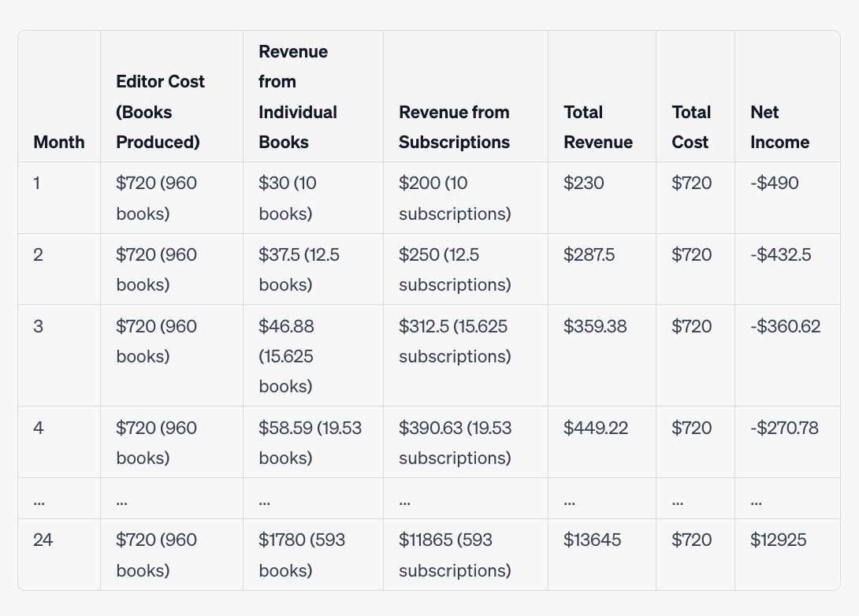The height and width of the screenshot is (616, 859).
Task: Click the $359.38 total revenue cell
Action: [x=595, y=326]
